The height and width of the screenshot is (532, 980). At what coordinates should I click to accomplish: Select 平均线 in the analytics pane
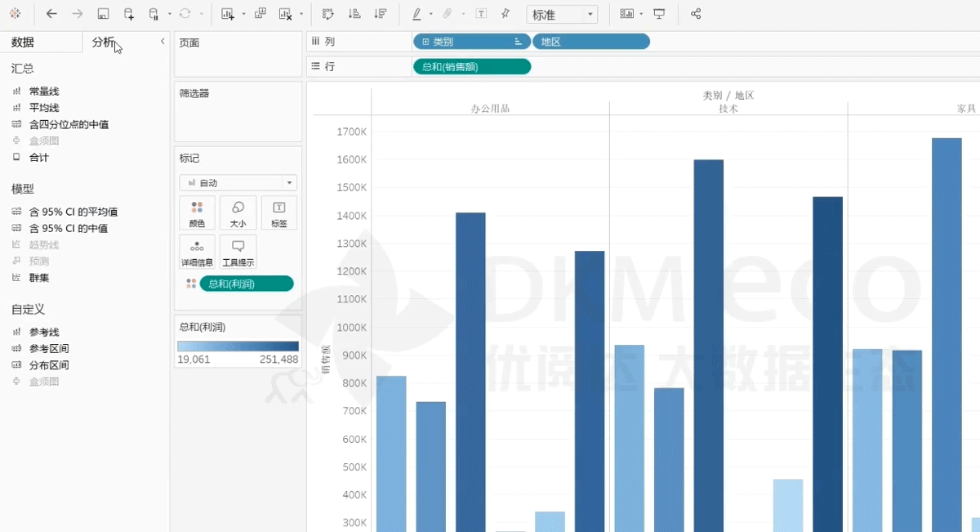[44, 108]
